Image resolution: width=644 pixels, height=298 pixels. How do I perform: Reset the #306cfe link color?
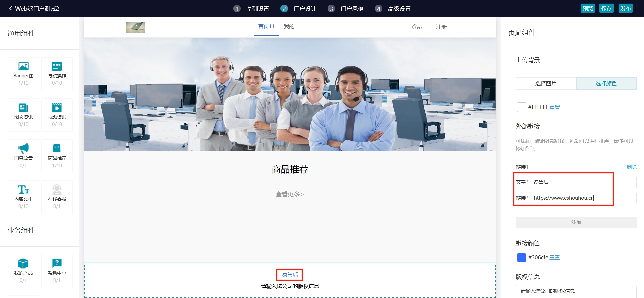(x=555, y=257)
